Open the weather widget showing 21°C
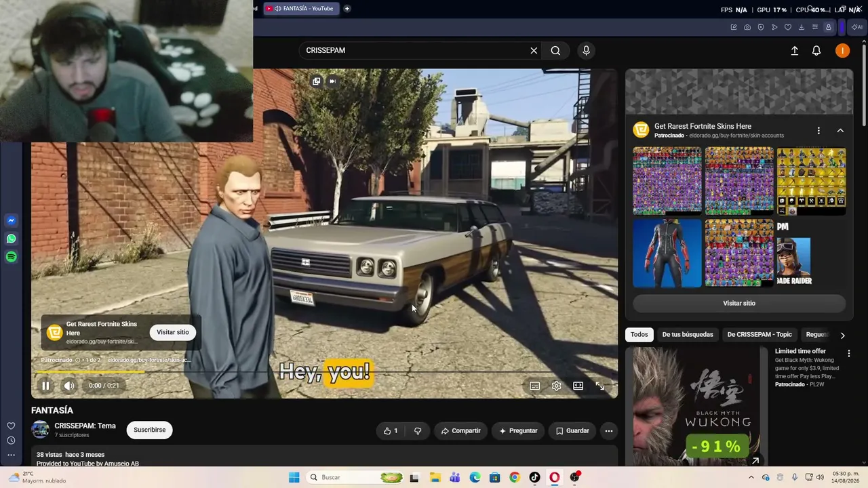Viewport: 868px width, 488px height. point(37,477)
